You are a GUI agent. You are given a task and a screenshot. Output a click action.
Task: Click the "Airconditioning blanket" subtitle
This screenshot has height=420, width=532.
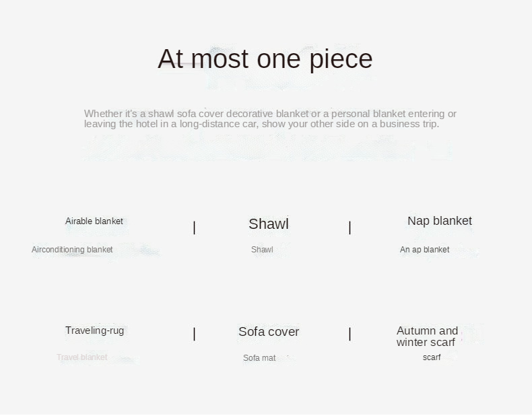(72, 250)
